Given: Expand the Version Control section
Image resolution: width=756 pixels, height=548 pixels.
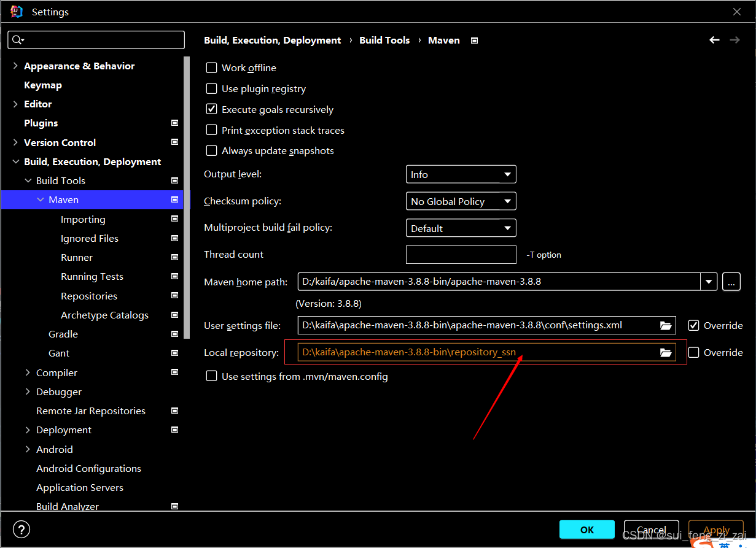Looking at the screenshot, I should pyautogui.click(x=15, y=142).
